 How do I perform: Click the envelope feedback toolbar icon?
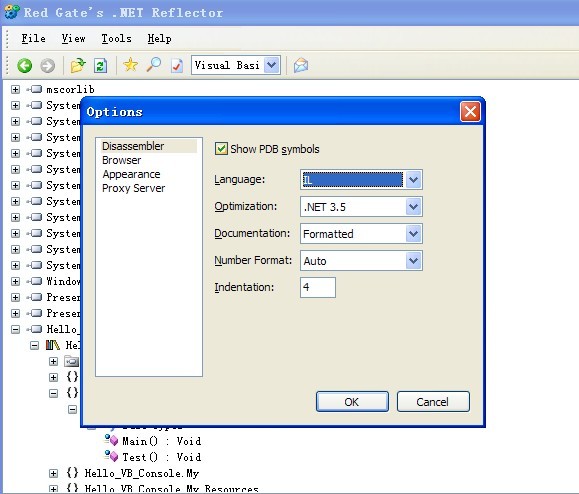click(301, 66)
